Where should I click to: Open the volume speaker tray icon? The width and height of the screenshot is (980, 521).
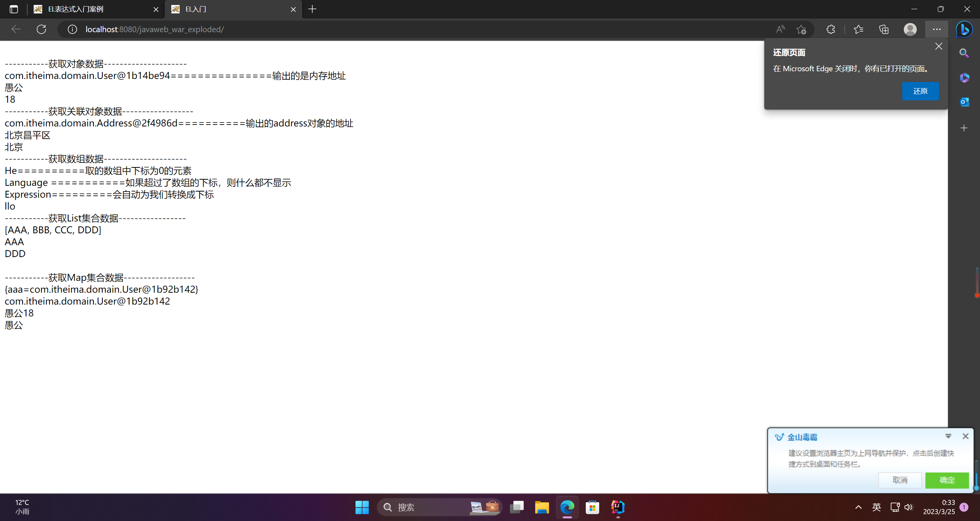908,507
